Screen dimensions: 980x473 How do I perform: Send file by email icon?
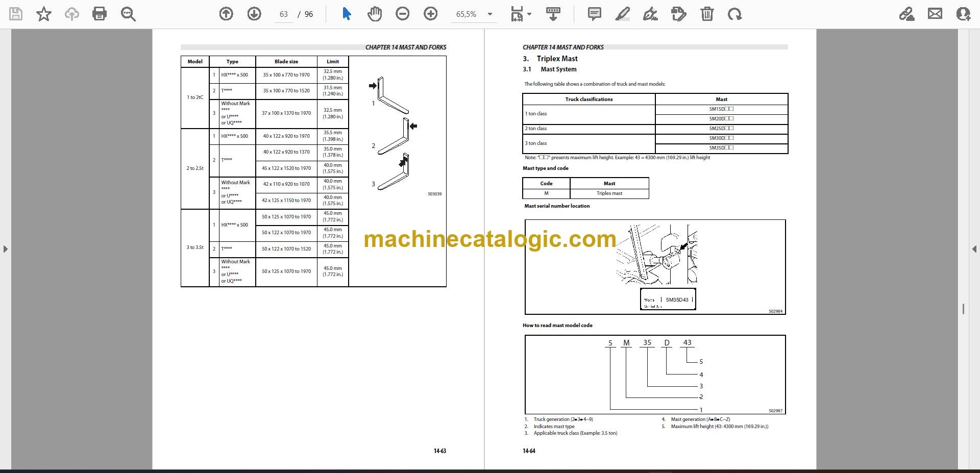click(x=935, y=14)
